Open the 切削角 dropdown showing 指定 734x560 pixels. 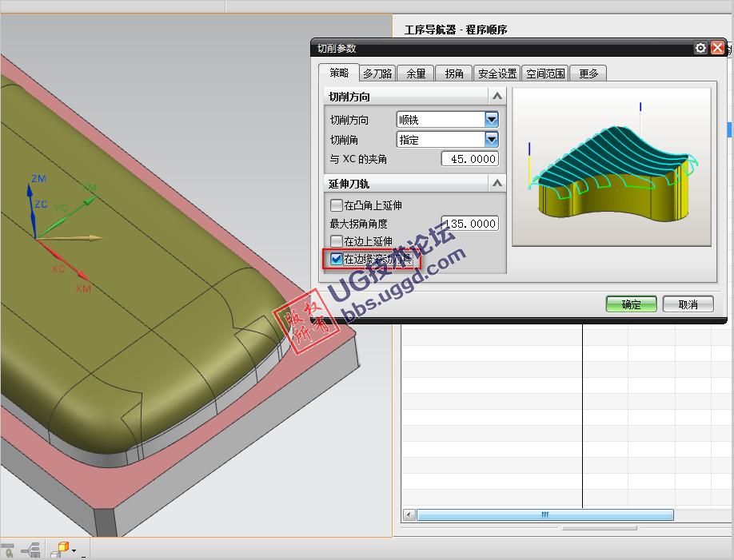[x=491, y=140]
